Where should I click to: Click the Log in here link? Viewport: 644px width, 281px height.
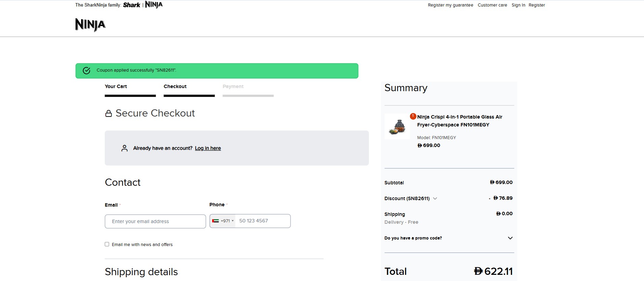(x=208, y=148)
